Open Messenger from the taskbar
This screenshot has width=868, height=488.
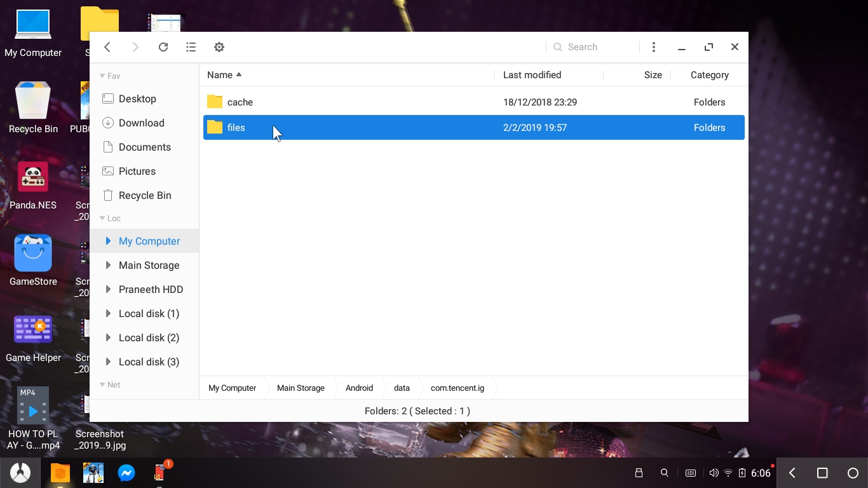[x=126, y=473]
